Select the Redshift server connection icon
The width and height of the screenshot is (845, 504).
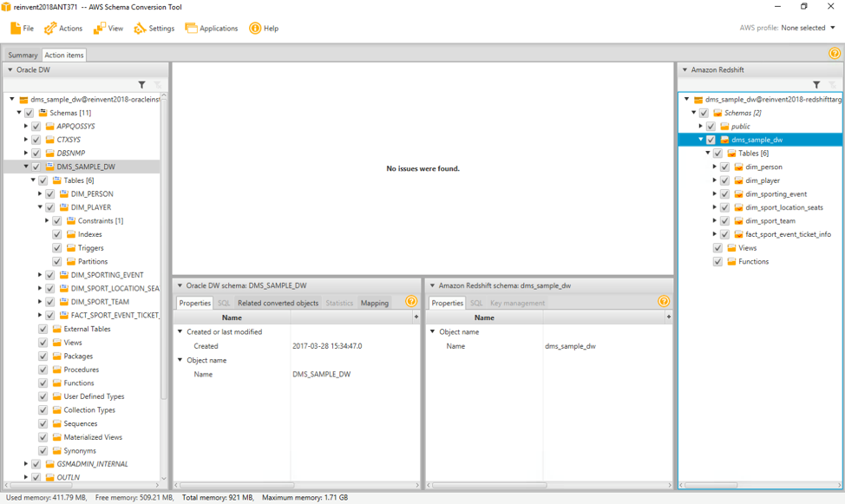[698, 100]
